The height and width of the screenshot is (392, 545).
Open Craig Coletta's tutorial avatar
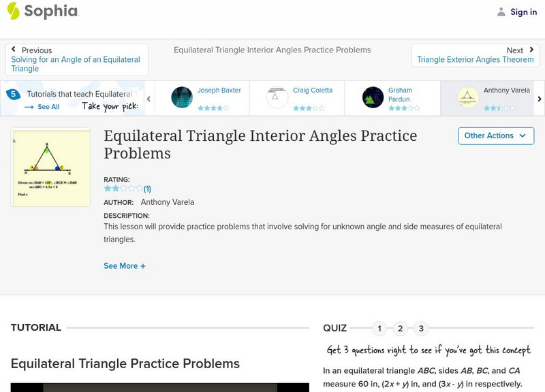point(277,97)
